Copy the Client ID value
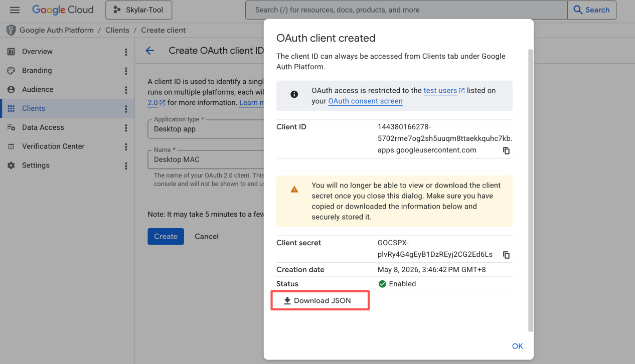This screenshot has height=364, width=635. (507, 151)
